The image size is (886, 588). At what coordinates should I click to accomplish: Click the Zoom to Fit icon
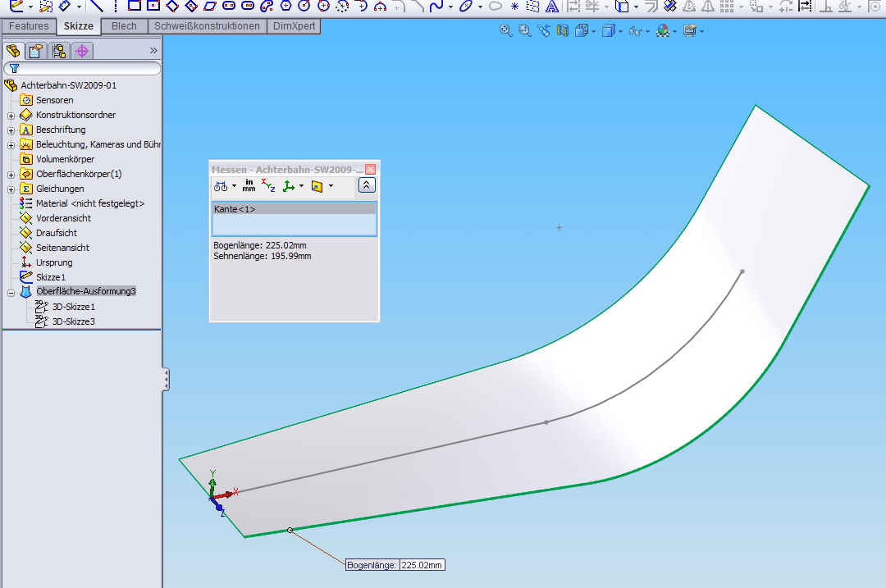pos(505,30)
